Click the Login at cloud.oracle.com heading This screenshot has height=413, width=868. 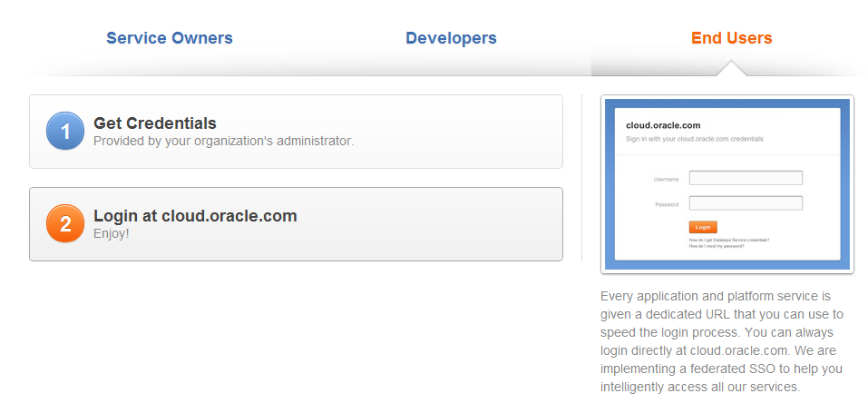[195, 216]
